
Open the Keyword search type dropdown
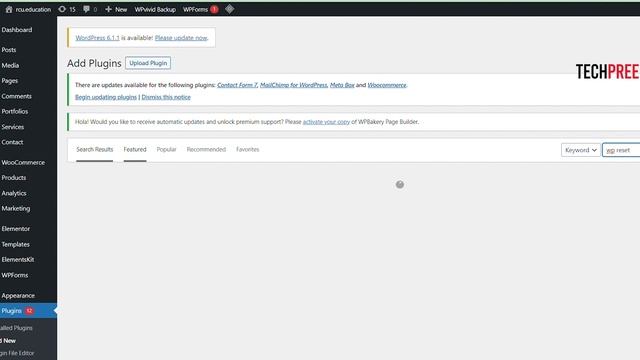coord(581,150)
